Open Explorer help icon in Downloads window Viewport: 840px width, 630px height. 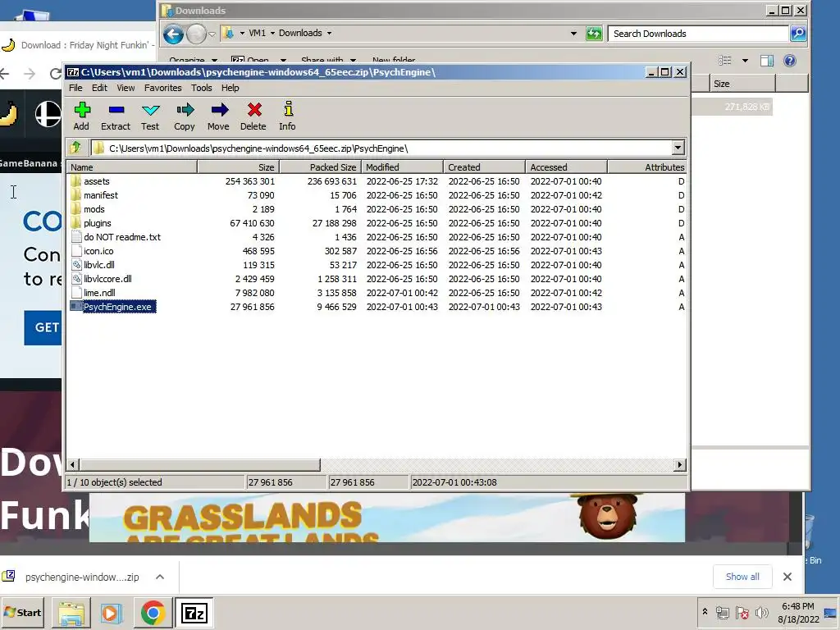point(790,61)
